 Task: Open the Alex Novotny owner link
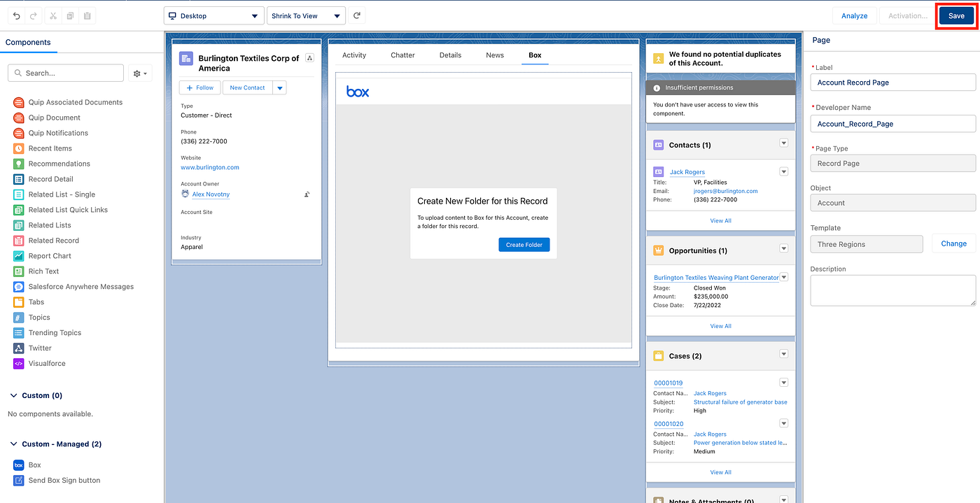[x=211, y=194]
